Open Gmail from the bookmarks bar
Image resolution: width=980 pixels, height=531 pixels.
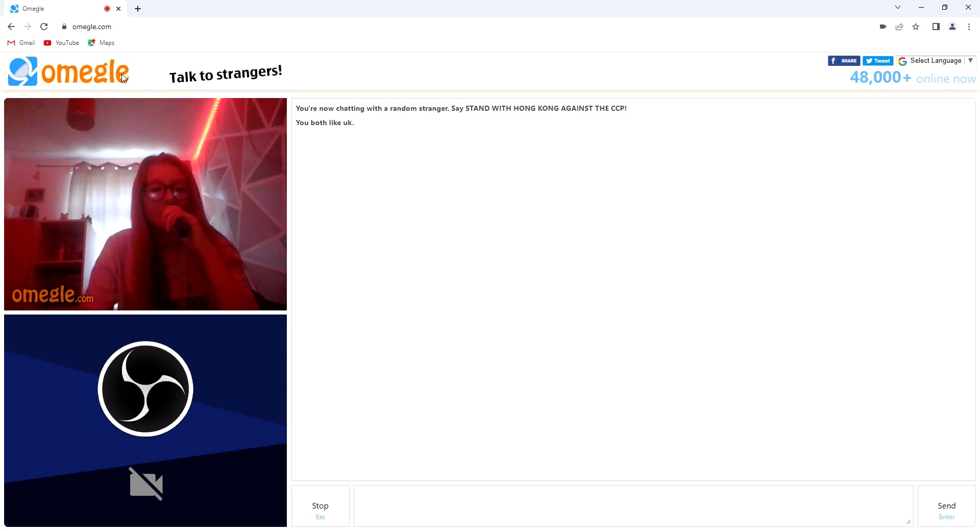21,43
